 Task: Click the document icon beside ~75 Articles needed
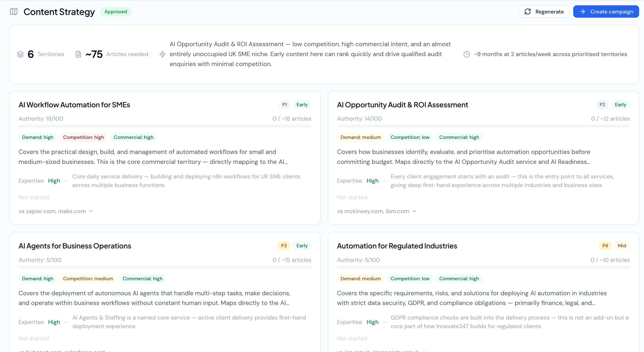(78, 54)
